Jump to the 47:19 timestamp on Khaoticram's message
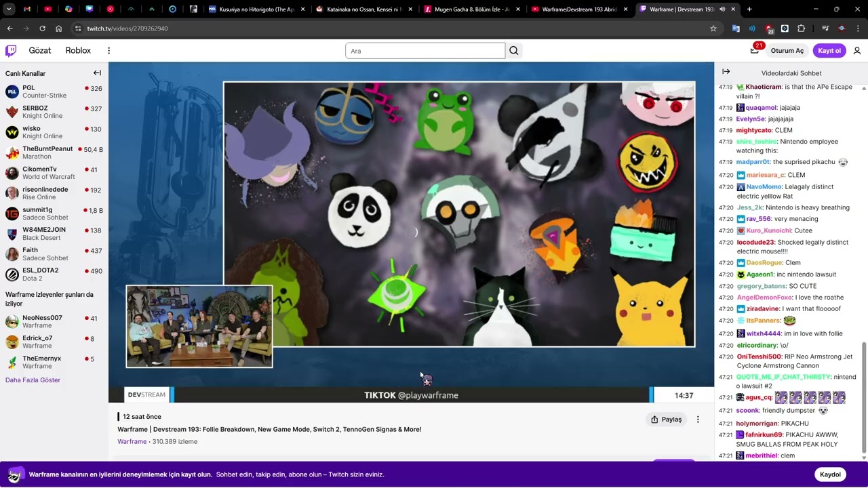868x488 pixels. (726, 87)
